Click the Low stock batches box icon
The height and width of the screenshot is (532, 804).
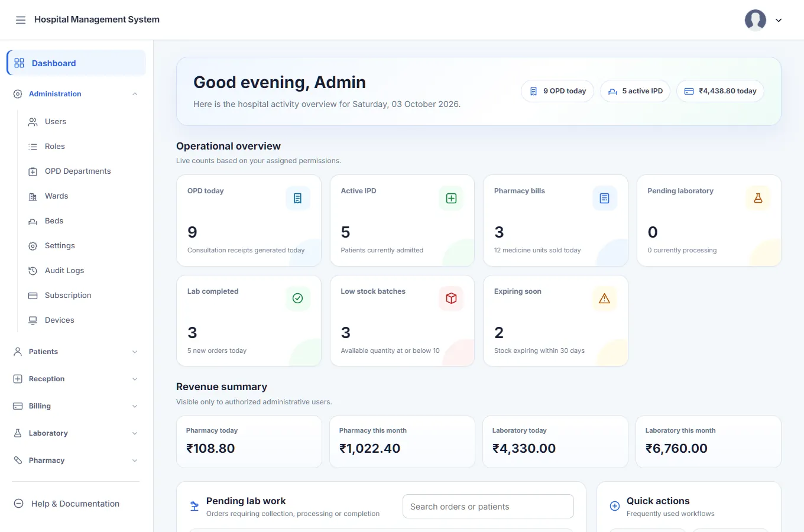pos(451,299)
